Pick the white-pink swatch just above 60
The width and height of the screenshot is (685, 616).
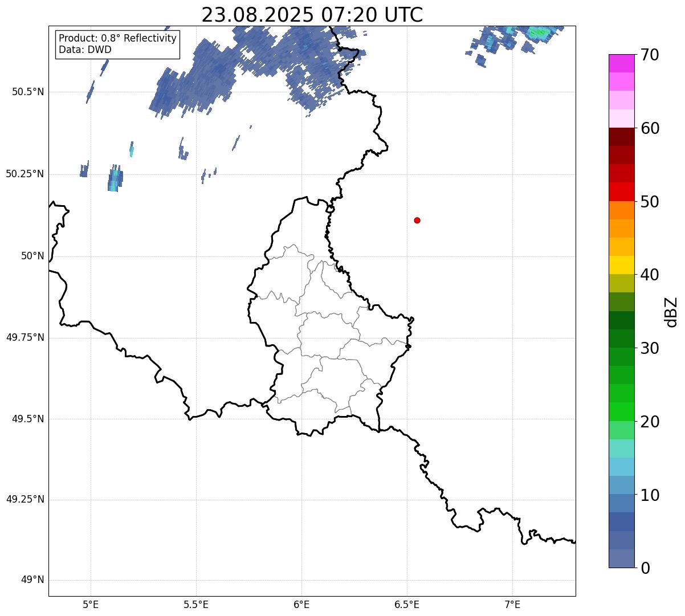[621, 119]
